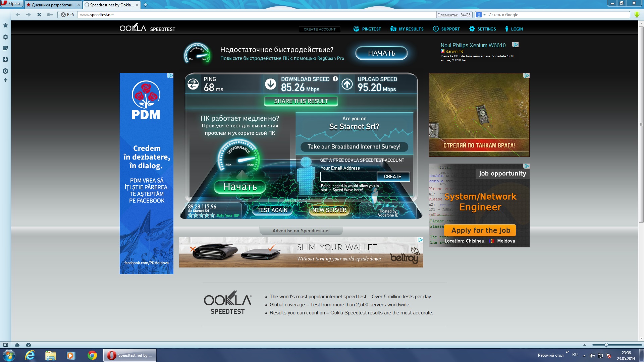Toggle Opera Turbo icon in status bar

pos(29,345)
